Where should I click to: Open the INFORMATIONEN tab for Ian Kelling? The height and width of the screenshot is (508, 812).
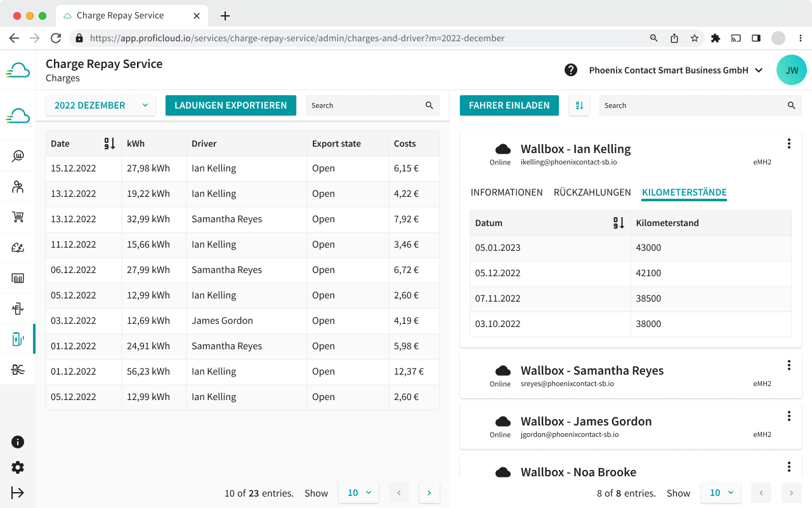[x=506, y=192]
